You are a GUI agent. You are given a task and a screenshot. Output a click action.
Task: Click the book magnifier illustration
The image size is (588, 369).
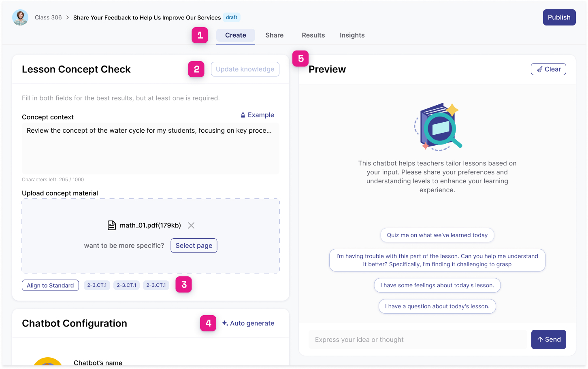coord(438,127)
